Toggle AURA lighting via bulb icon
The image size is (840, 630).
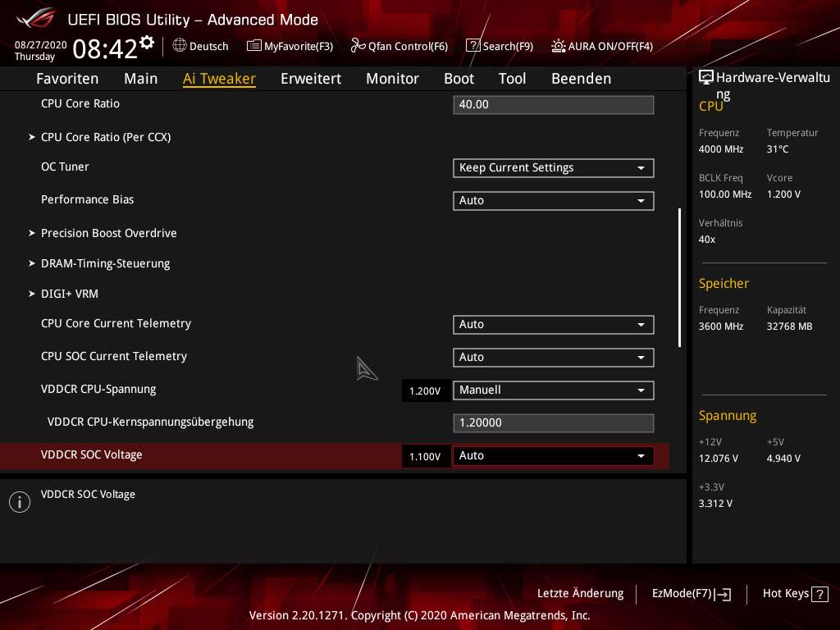[558, 46]
